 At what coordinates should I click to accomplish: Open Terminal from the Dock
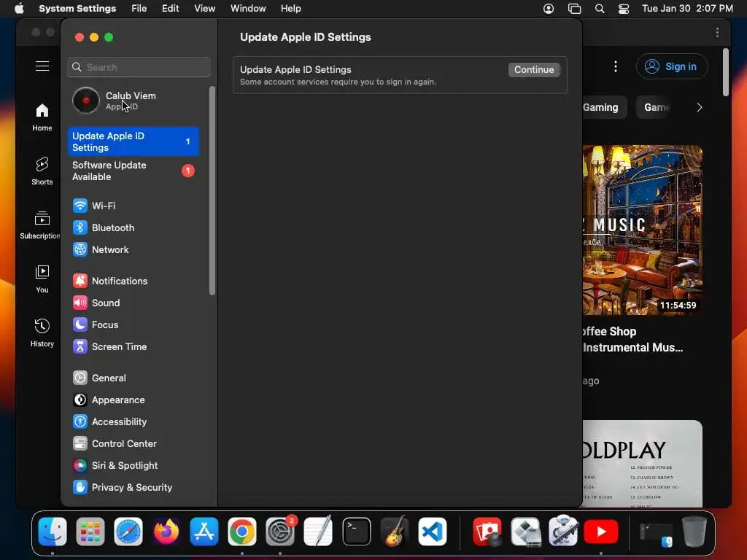tap(356, 532)
